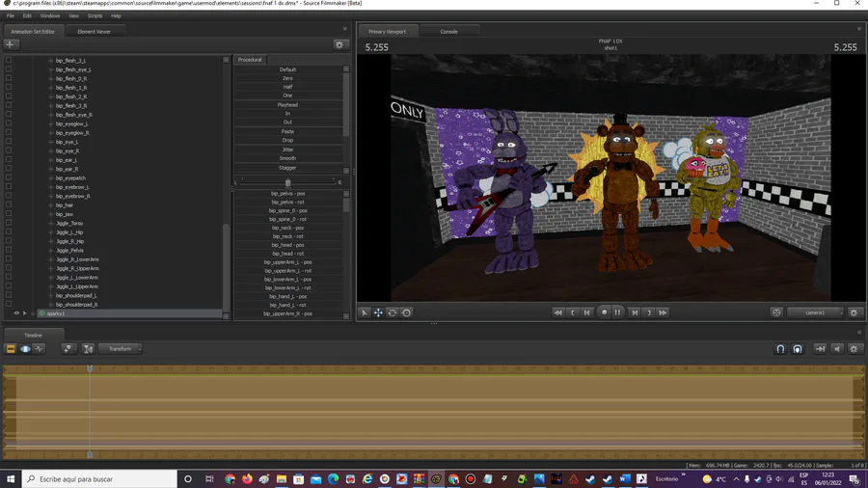Expand the Jiggle_R_UpperArm tree node

(x=51, y=268)
